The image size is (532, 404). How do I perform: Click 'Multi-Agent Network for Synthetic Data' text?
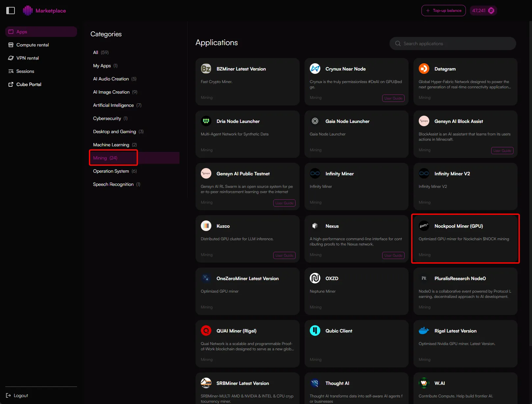tap(235, 134)
